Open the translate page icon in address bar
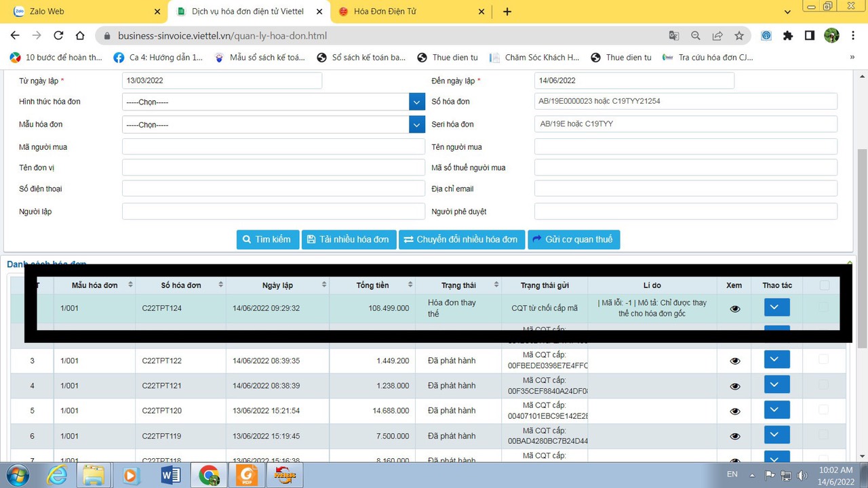 coord(673,35)
